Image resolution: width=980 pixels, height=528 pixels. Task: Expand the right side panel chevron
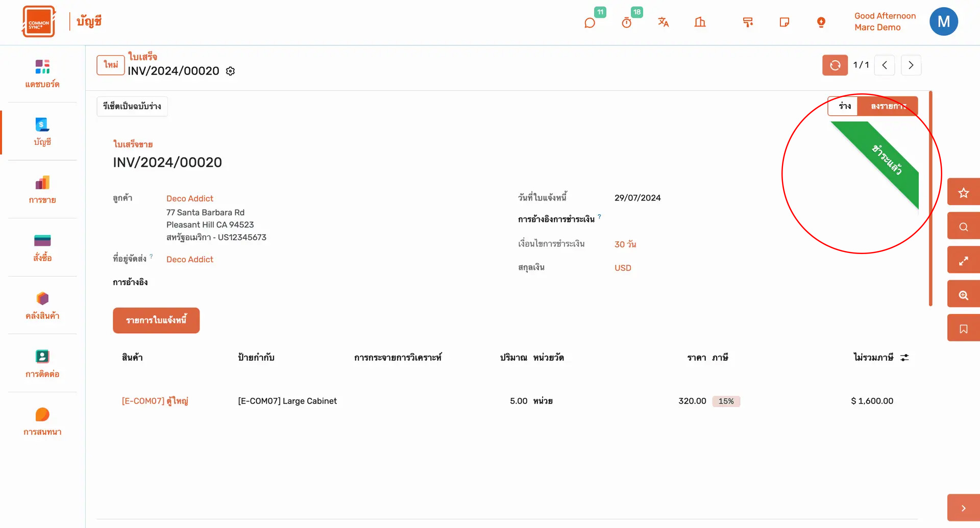pyautogui.click(x=963, y=508)
